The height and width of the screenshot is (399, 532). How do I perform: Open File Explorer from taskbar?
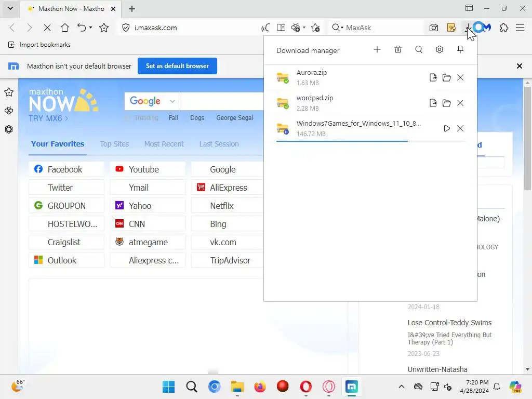pyautogui.click(x=237, y=387)
